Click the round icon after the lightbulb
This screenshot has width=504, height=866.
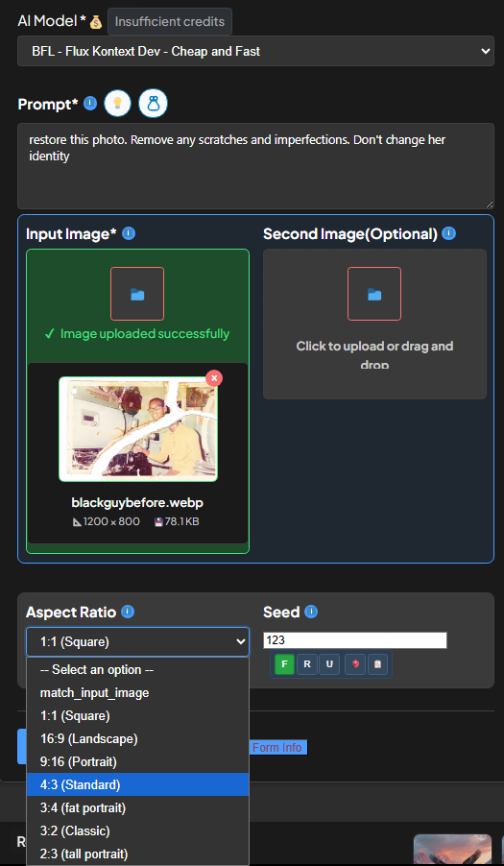coord(153,104)
